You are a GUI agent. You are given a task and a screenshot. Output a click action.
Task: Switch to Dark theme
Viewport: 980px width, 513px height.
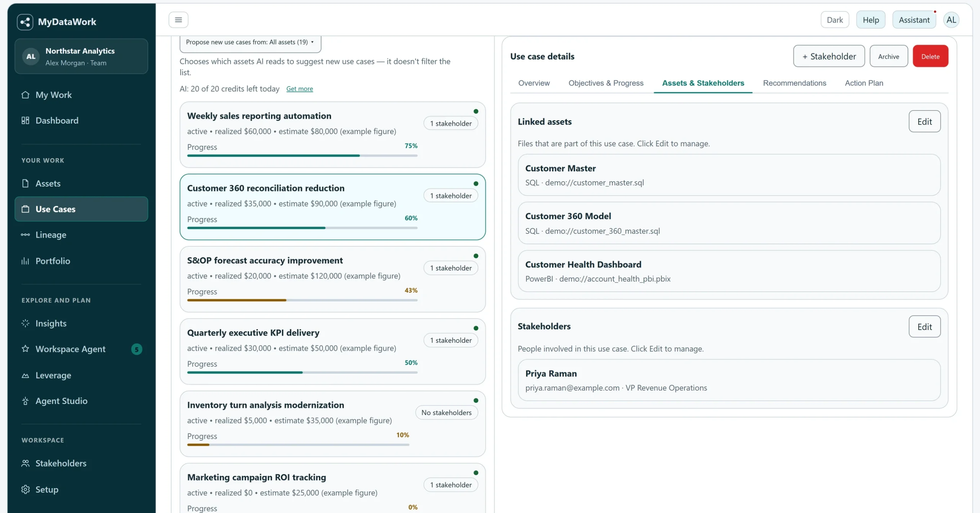(835, 20)
